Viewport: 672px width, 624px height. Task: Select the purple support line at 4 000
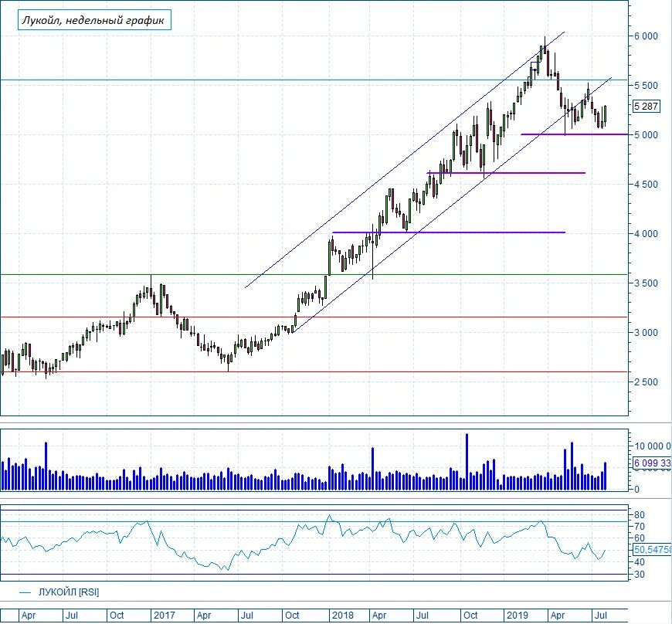coord(449,232)
